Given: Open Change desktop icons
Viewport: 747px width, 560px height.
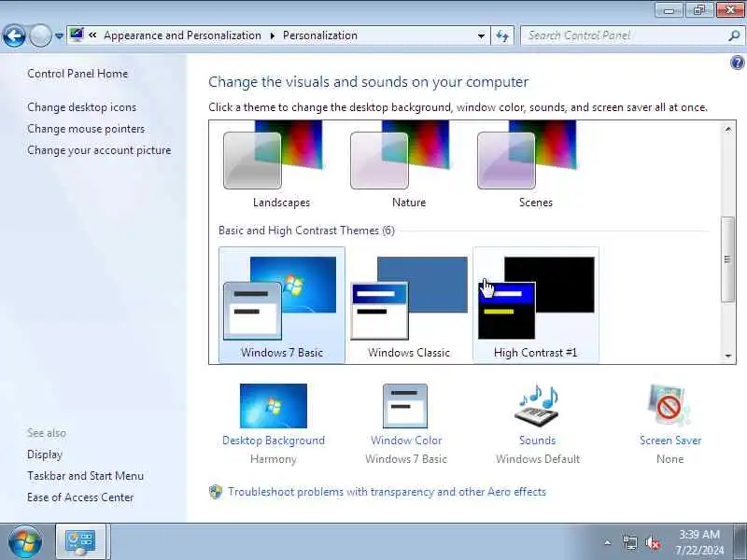Looking at the screenshot, I should (81, 107).
